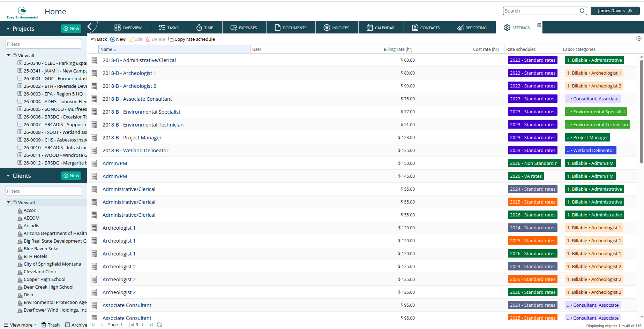Collapse the Projects panel header arrow

click(x=8, y=29)
